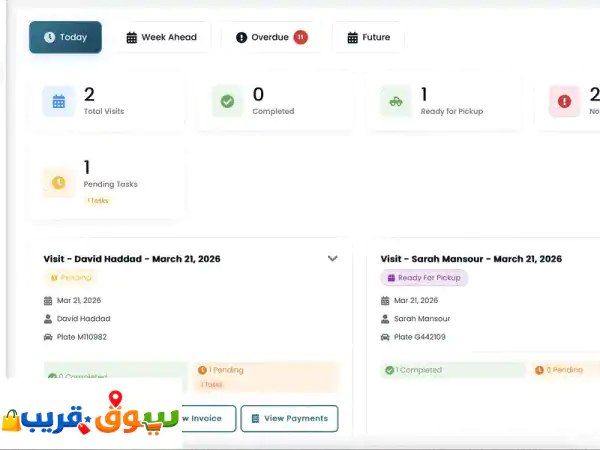Screen dimensions: 600x450
Task: Collapse the David Haddad visit card chevron
Action: pyautogui.click(x=333, y=259)
